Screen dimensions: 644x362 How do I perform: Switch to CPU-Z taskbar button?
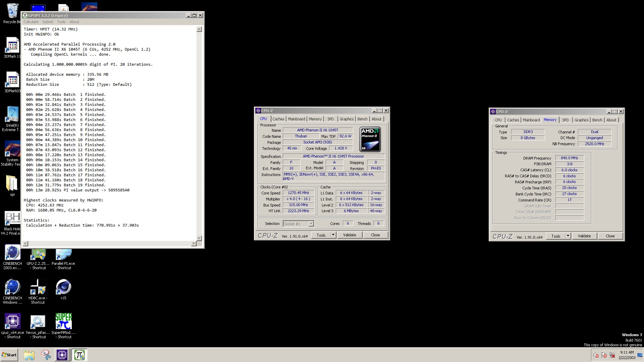62,355
